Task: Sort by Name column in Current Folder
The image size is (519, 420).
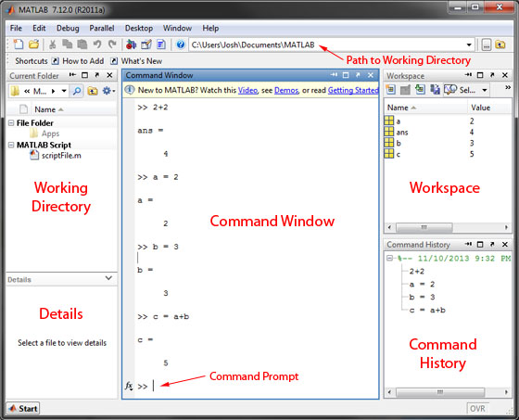Action: point(45,109)
